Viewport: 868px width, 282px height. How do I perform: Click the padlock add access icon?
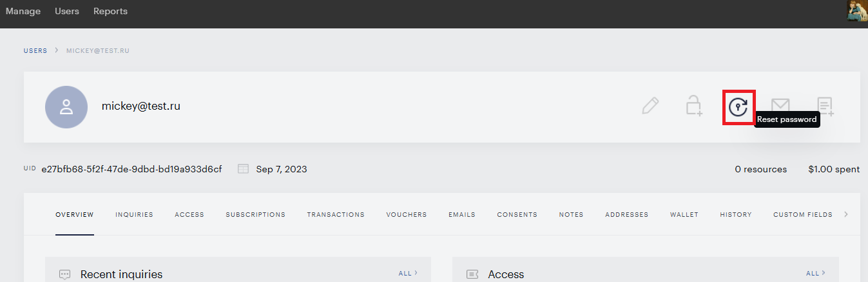click(x=693, y=106)
